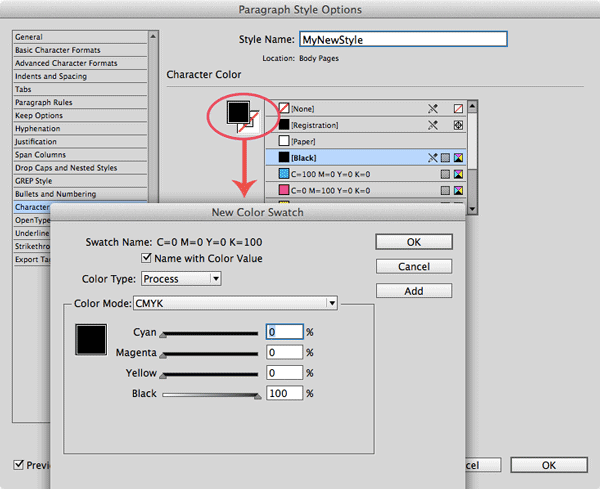This screenshot has height=489, width=600.
Task: Open Bullets and Numbering category
Action: 80,194
